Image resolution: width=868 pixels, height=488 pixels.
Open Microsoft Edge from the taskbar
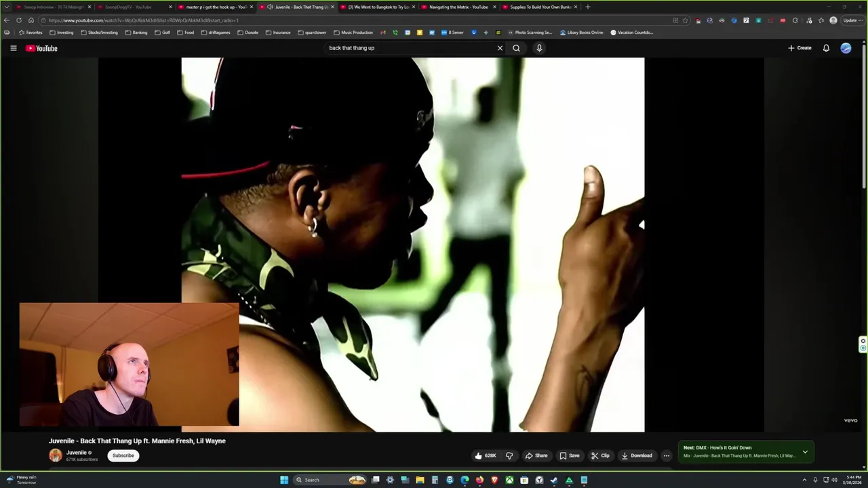(465, 480)
